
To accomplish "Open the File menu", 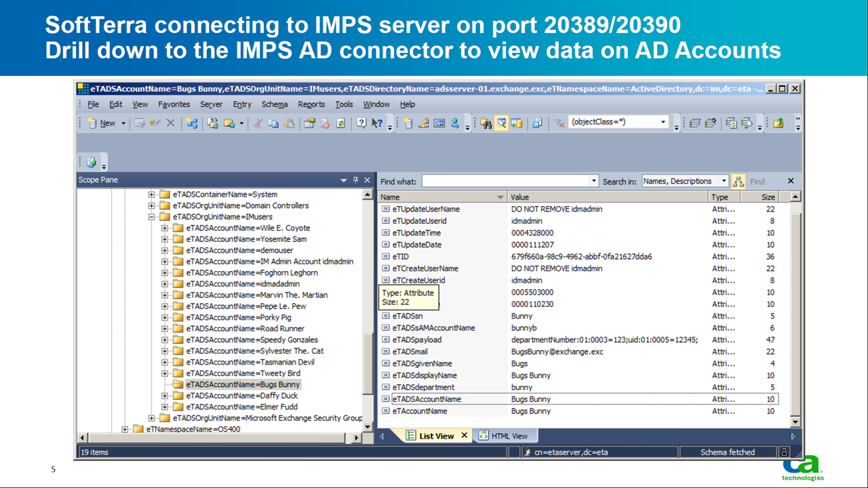I will coord(93,104).
